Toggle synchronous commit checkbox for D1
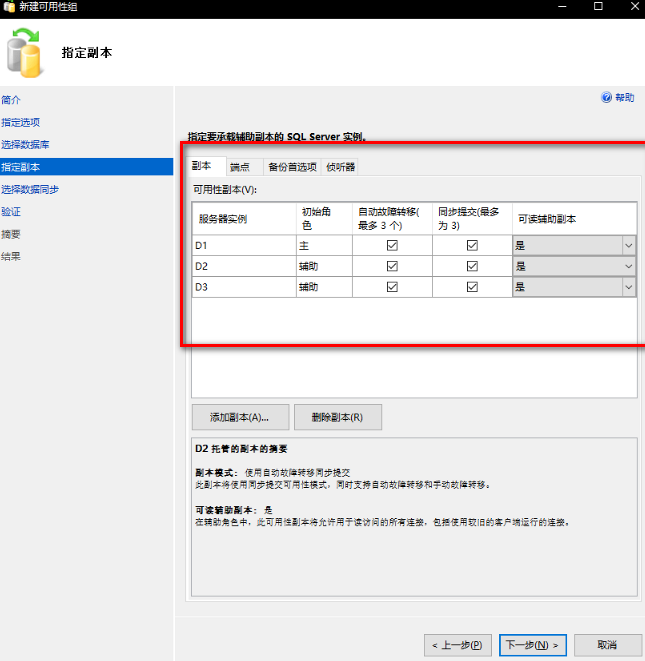 point(472,245)
